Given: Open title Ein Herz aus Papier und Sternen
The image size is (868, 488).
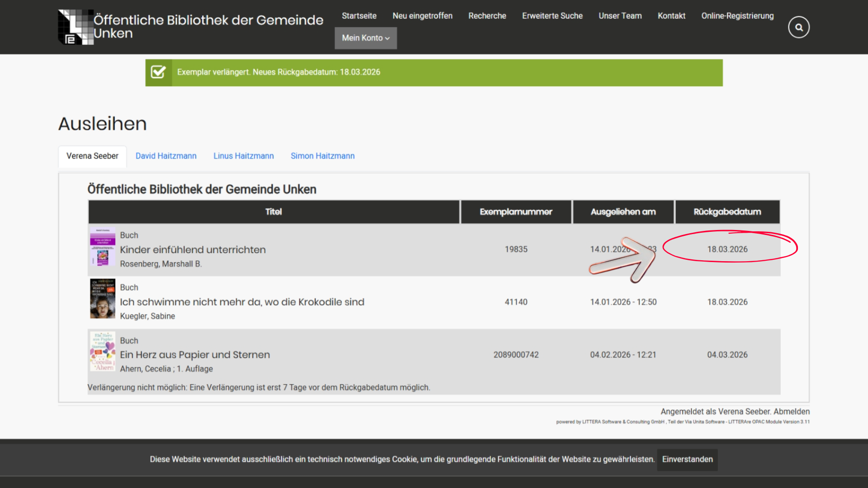Looking at the screenshot, I should (195, 355).
